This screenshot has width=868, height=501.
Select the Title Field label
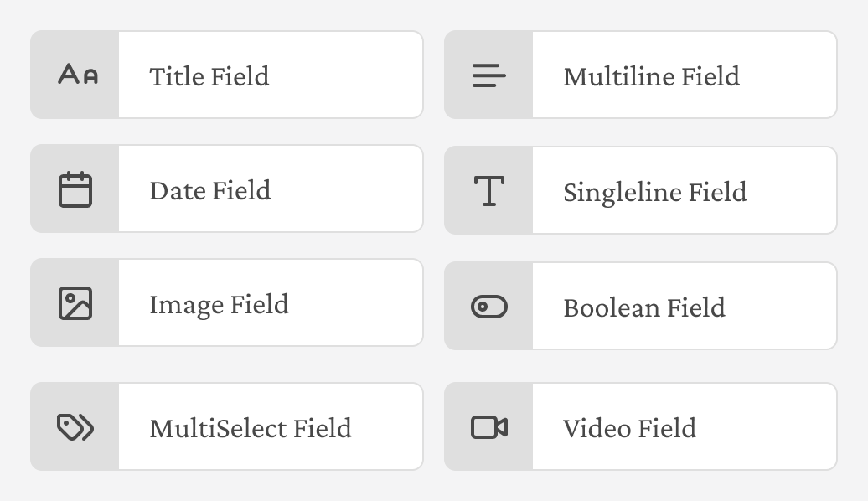(209, 75)
